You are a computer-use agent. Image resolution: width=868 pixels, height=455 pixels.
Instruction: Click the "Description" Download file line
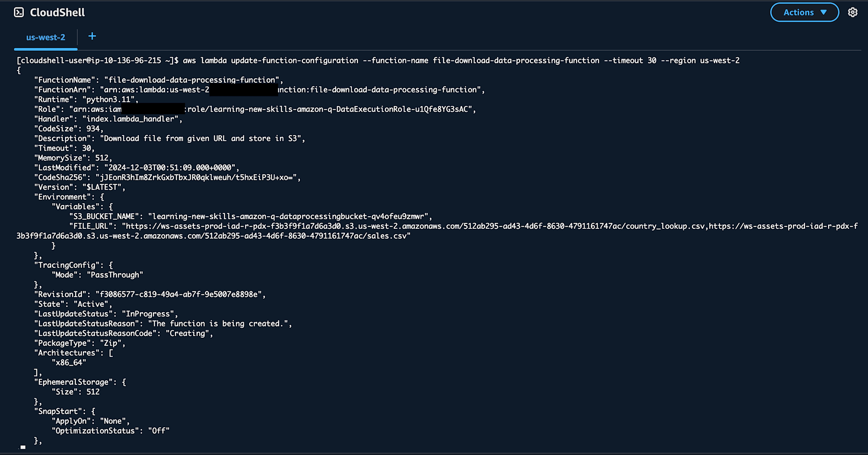169,138
